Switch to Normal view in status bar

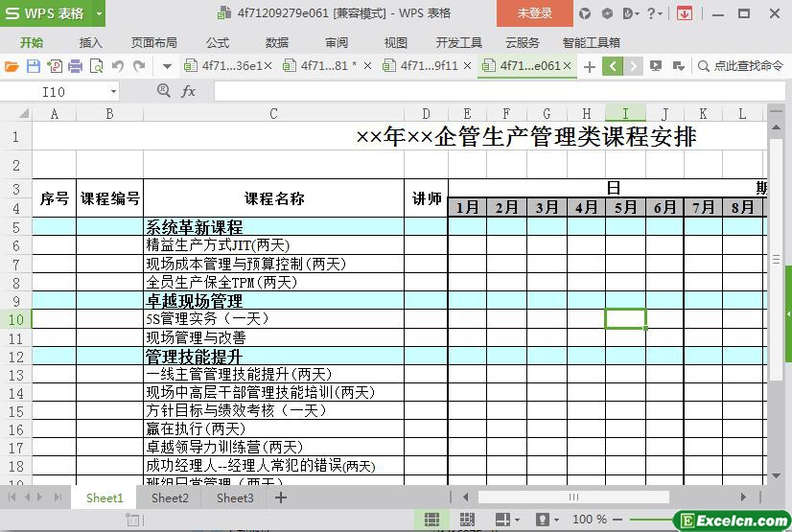coord(431,520)
